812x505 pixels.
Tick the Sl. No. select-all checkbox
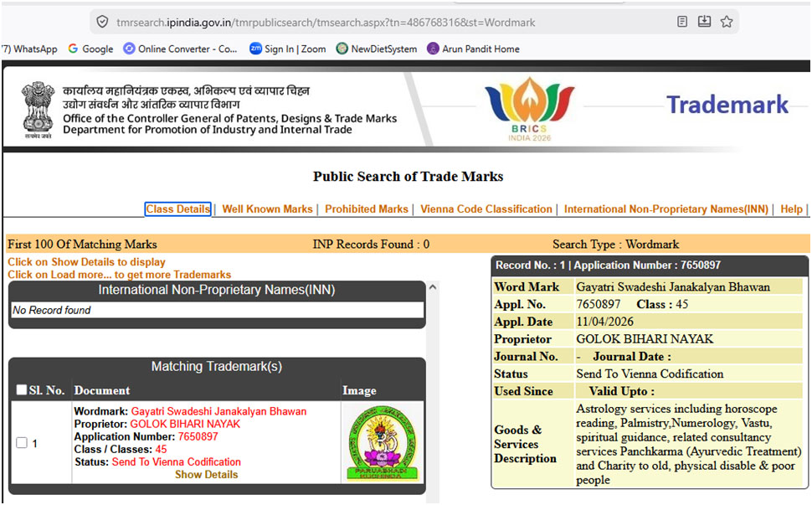point(22,390)
